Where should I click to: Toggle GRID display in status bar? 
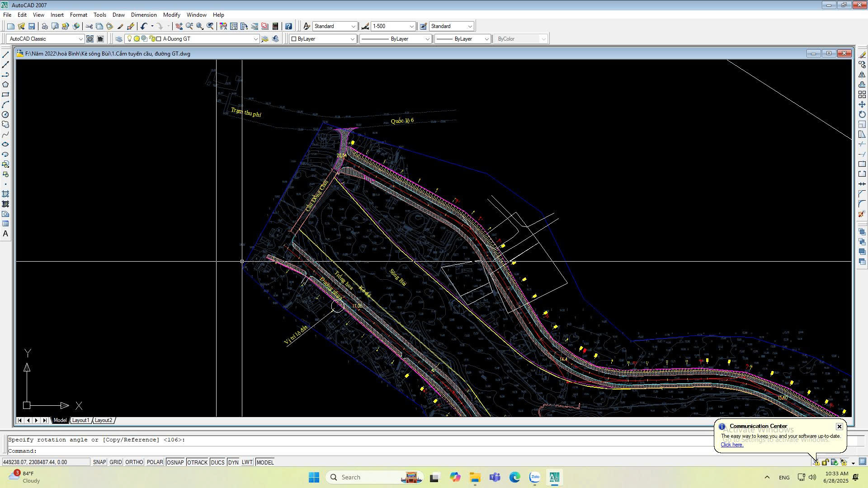tap(115, 462)
